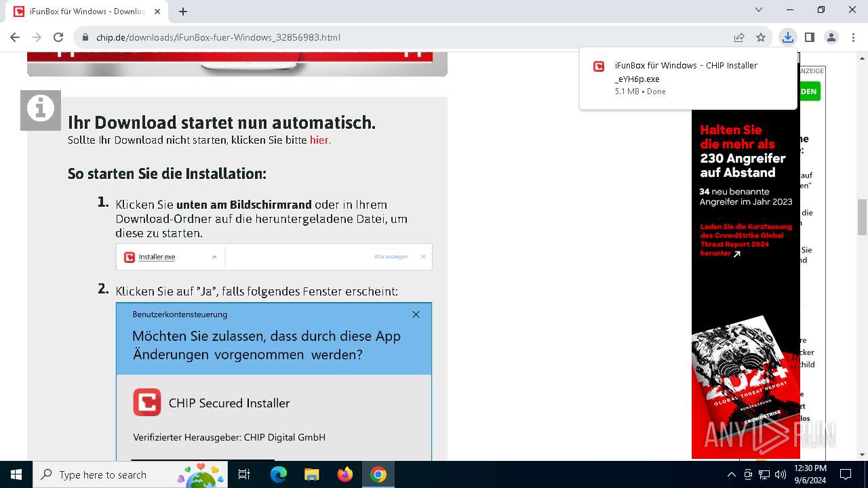Open Task View on taskbar
The height and width of the screenshot is (488, 868).
(x=244, y=474)
